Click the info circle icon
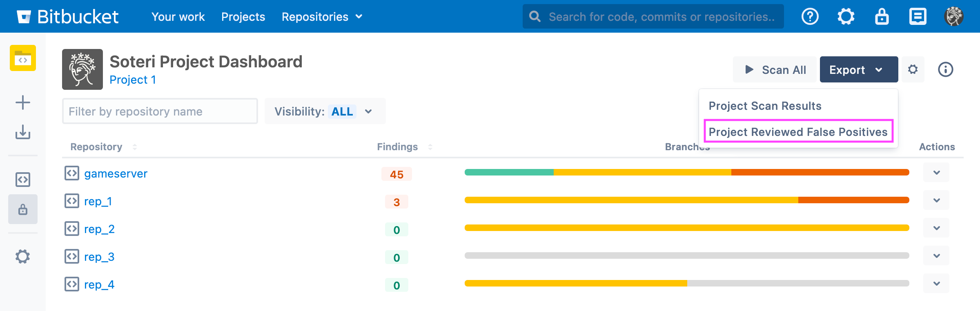 point(945,69)
